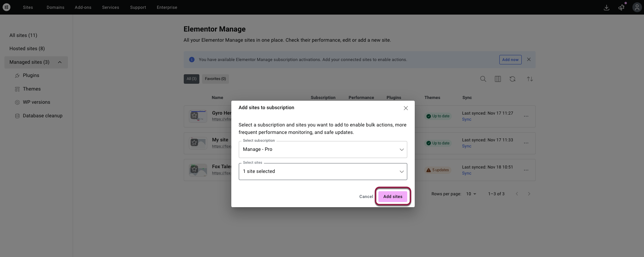Click the sort arrows icon
644x257 pixels.
point(530,79)
